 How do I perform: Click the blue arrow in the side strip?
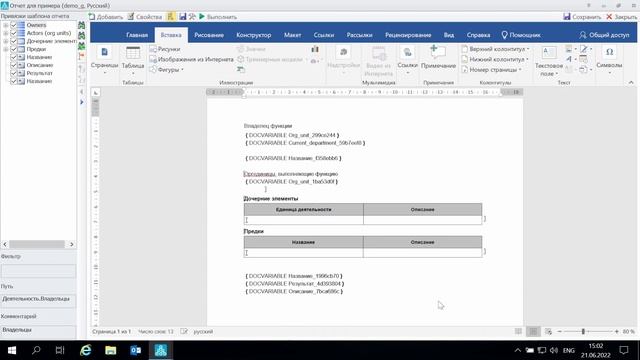click(x=82, y=102)
